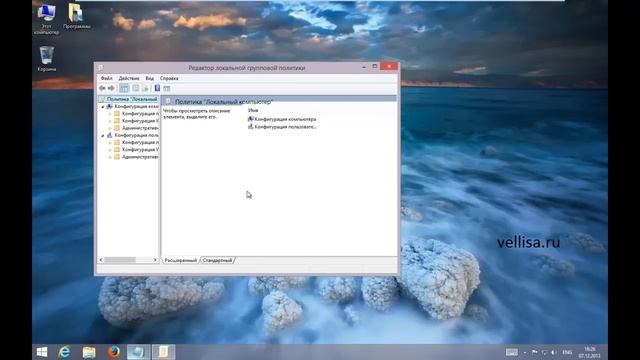This screenshot has width=640, height=360.
Task: Expand Административные шаблоны under user configuration
Action: point(110,157)
